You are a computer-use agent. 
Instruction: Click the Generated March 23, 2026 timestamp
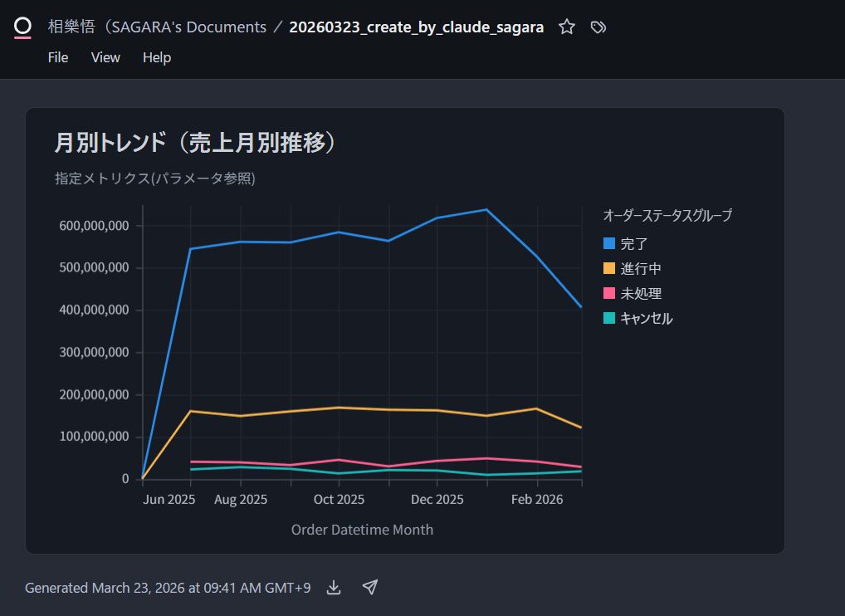(168, 588)
